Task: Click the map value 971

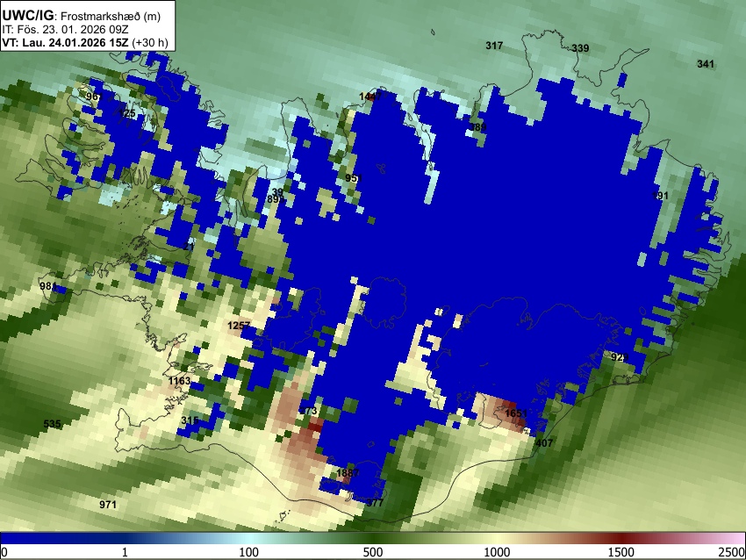Action: click(x=108, y=505)
